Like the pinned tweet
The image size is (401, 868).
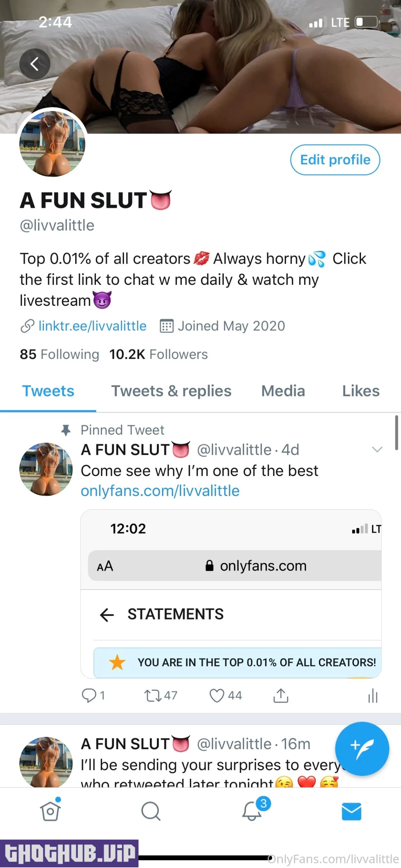217,695
